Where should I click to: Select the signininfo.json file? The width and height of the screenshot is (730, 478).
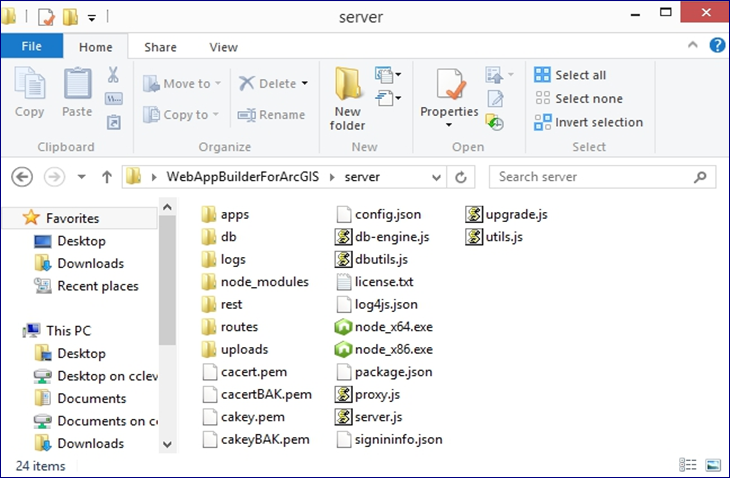389,439
